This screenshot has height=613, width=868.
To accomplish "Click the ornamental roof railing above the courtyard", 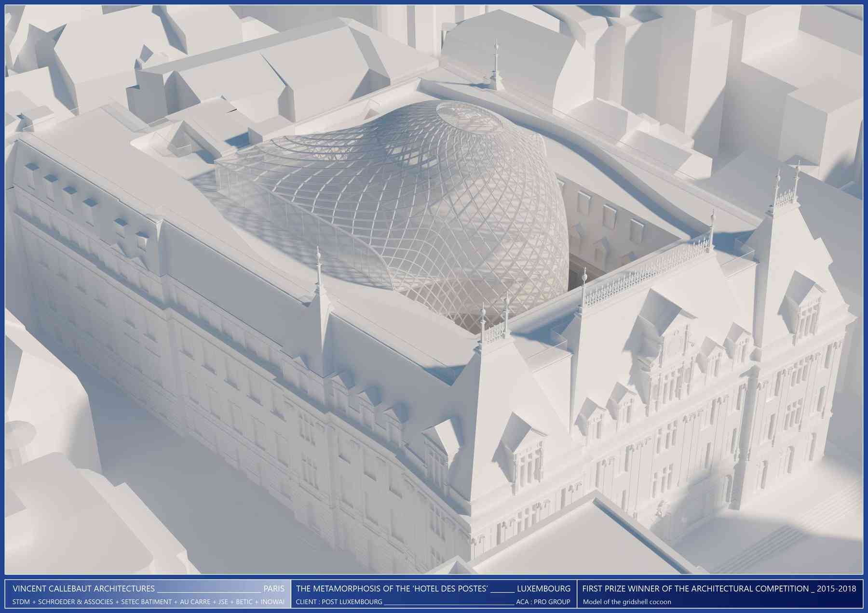I will 646,270.
